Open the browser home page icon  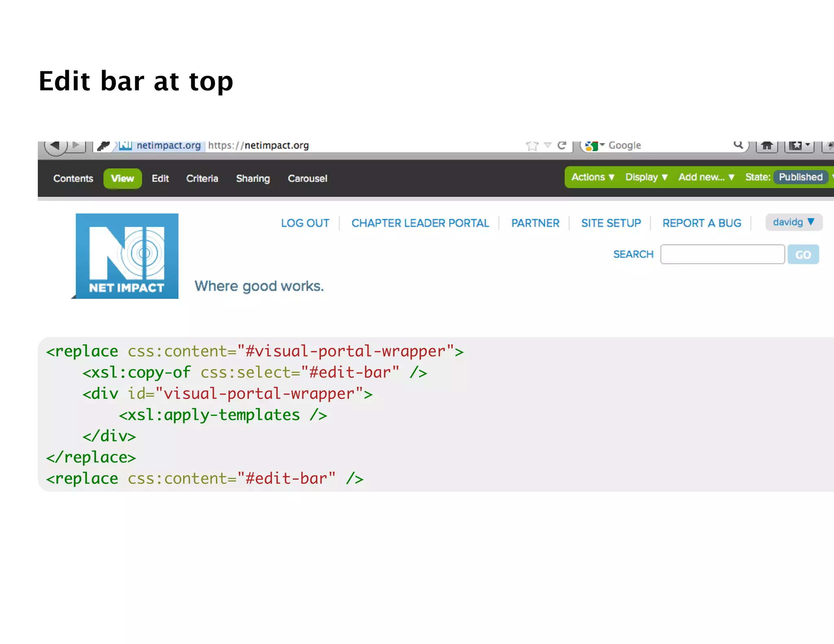coord(767,146)
